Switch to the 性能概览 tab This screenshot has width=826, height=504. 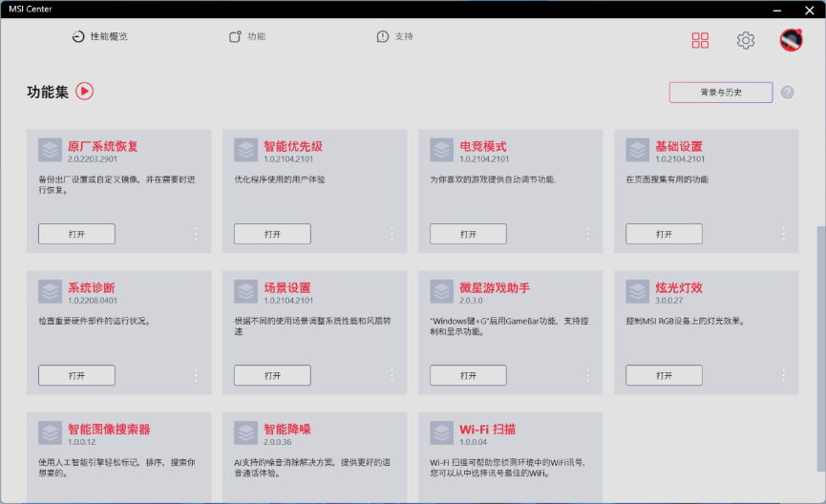pyautogui.click(x=100, y=37)
